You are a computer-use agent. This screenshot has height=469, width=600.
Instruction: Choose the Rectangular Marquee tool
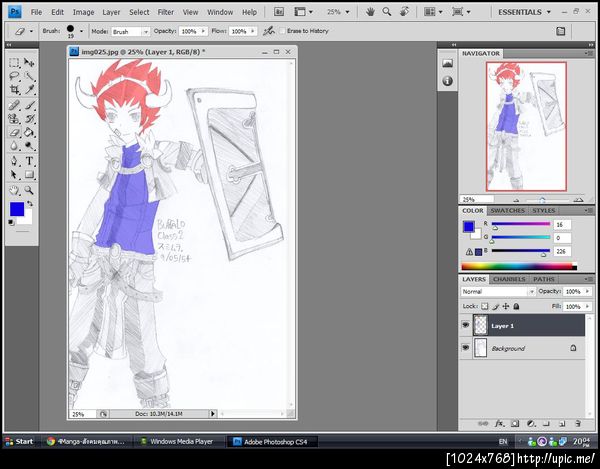point(14,62)
